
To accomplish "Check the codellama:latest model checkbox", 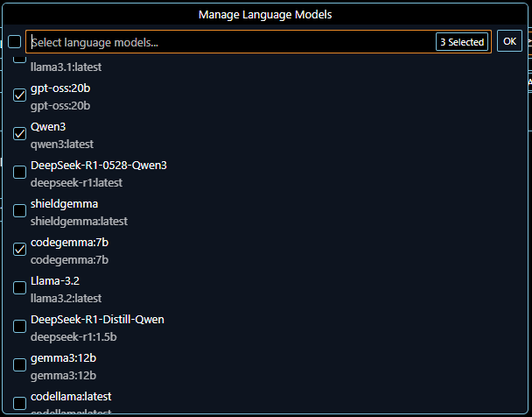I will (19, 403).
